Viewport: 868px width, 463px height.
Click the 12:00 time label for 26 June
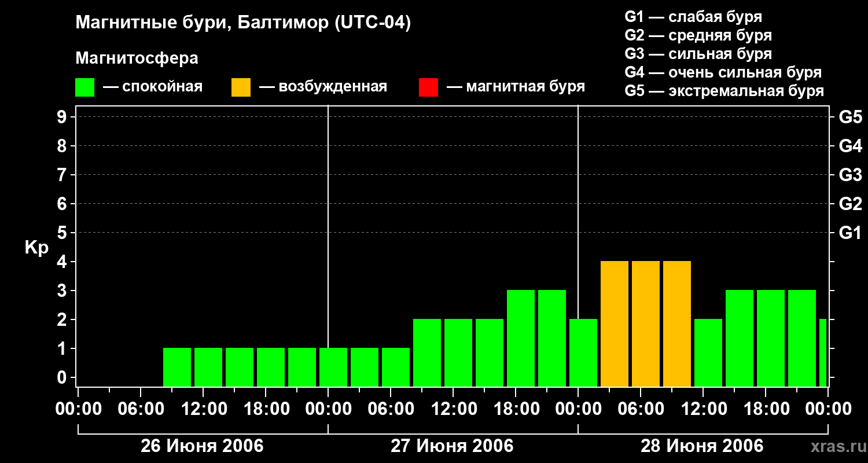pos(203,409)
